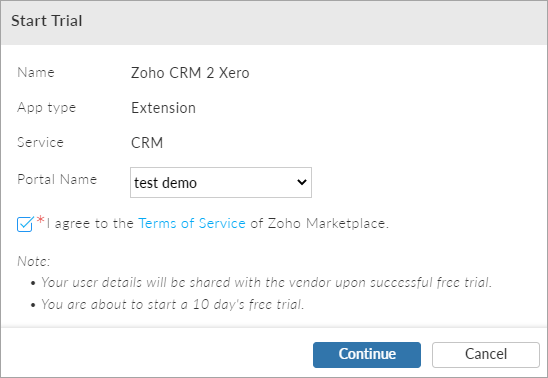
Task: Click the chevron arrow in Portal Name combo box
Action: coord(302,182)
